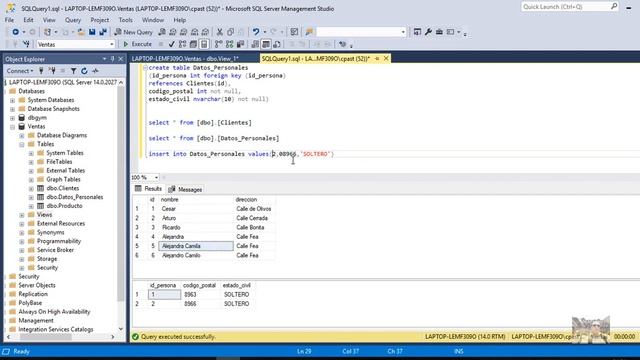Click the navigate back circular arrow icon
This screenshot has width=640, height=360.
(16, 32)
